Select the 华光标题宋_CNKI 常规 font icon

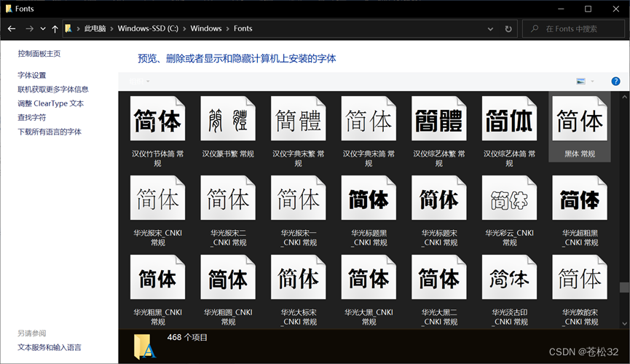[x=438, y=198]
